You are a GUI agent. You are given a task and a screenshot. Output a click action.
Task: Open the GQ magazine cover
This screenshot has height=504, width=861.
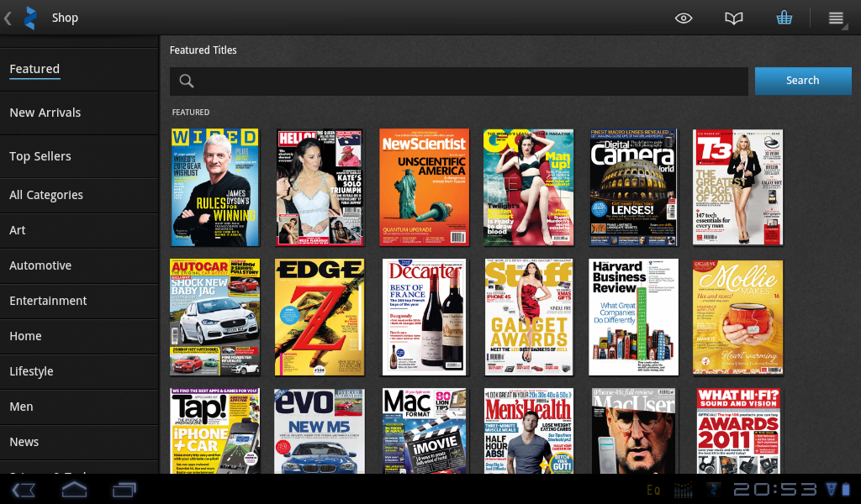pyautogui.click(x=529, y=187)
